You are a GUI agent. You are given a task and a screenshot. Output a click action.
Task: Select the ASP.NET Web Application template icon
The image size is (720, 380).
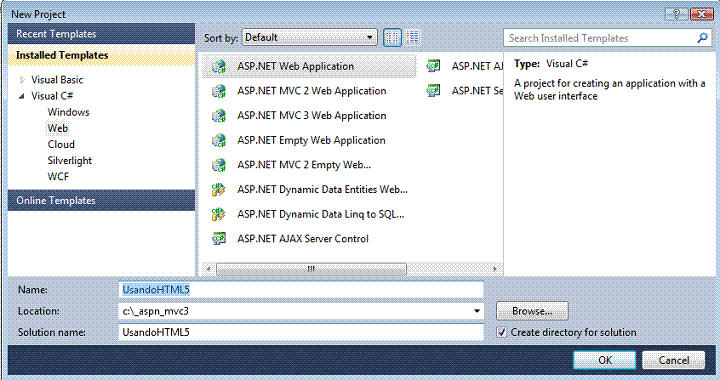219,67
